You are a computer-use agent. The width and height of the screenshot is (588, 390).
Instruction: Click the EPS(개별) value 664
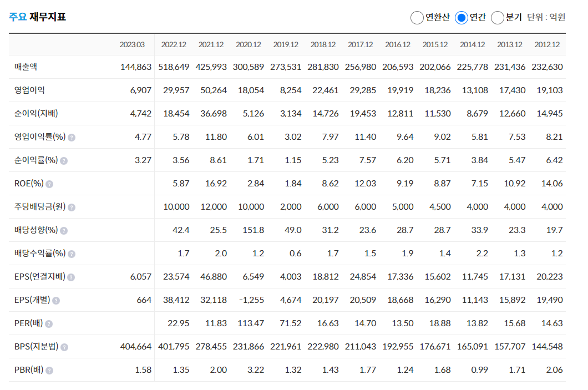144,300
